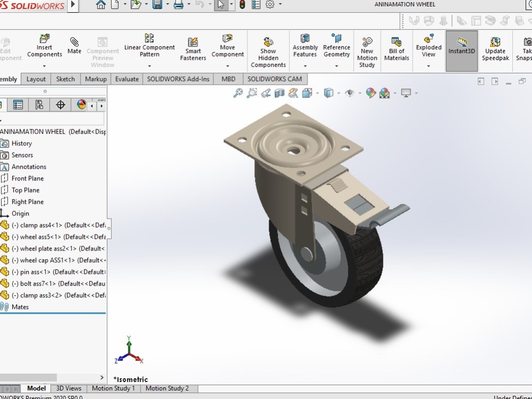Toggle the Hide/Show Items eye icon
The width and height of the screenshot is (532, 399).
point(349,93)
